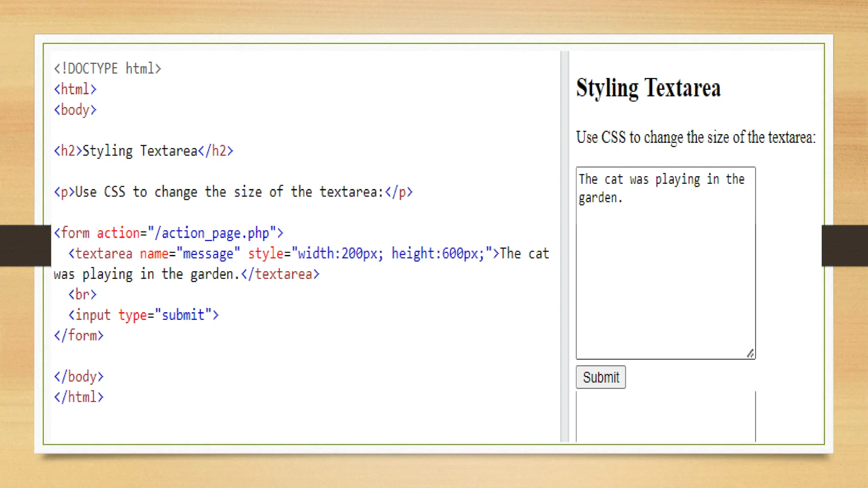Screen dimensions: 868x488
Task: Click the br tag in code
Action: coord(82,294)
